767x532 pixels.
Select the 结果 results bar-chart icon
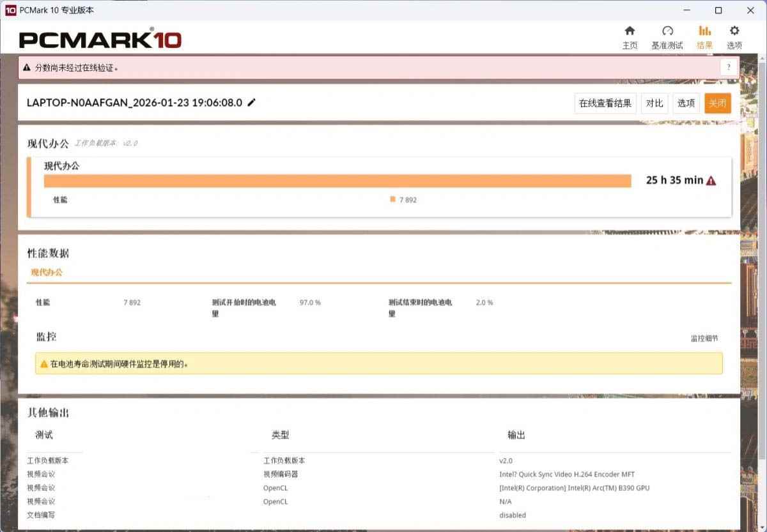click(704, 31)
